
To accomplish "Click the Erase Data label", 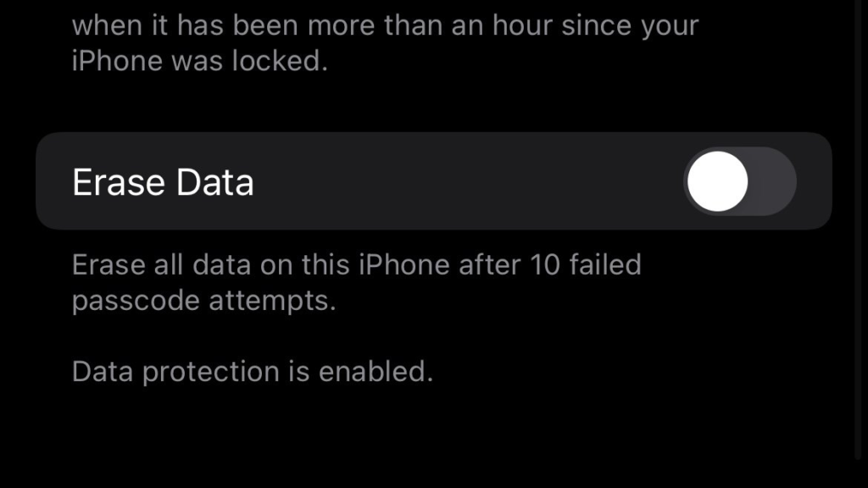I will click(x=163, y=182).
